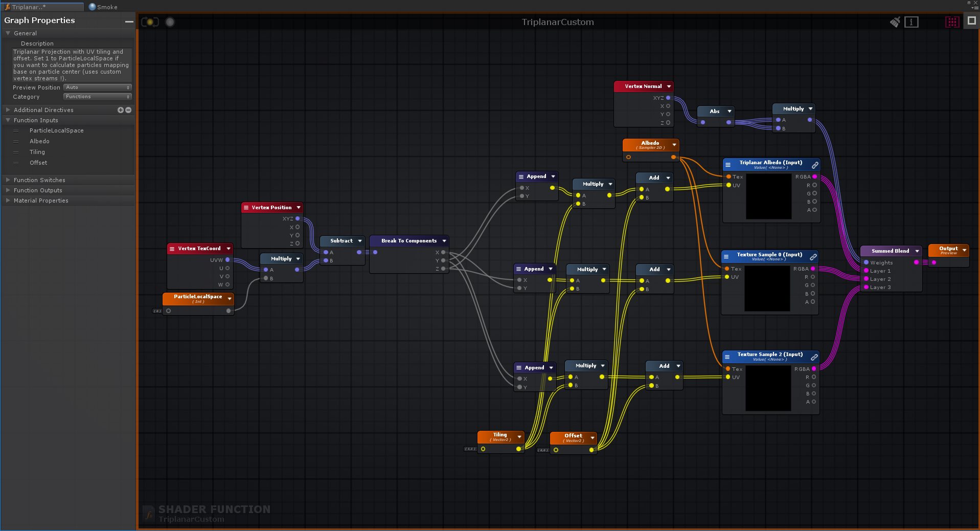Click Texture Sample 2 preview thumbnail
The height and width of the screenshot is (531, 980).
tap(768, 388)
